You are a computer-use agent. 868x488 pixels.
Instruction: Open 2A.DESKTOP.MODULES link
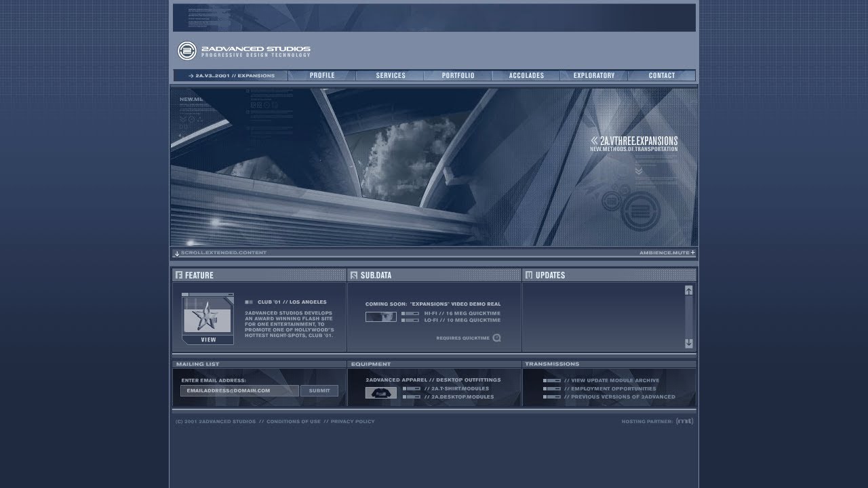tap(459, 396)
